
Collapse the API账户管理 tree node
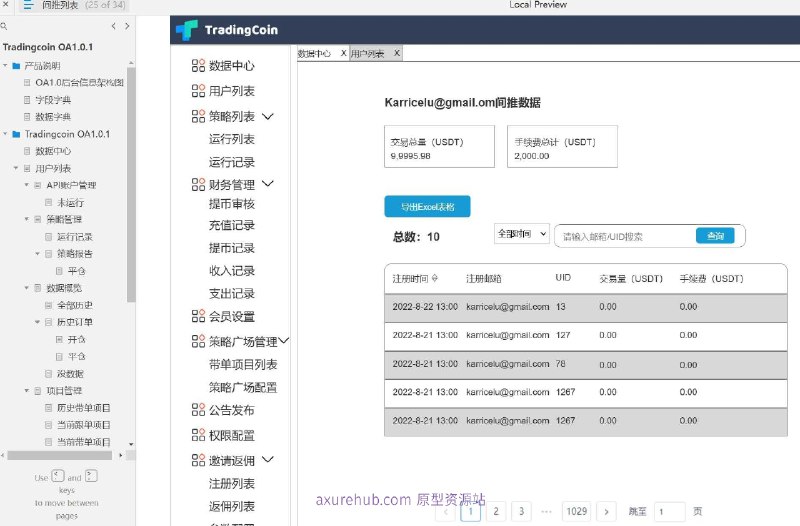(27, 185)
